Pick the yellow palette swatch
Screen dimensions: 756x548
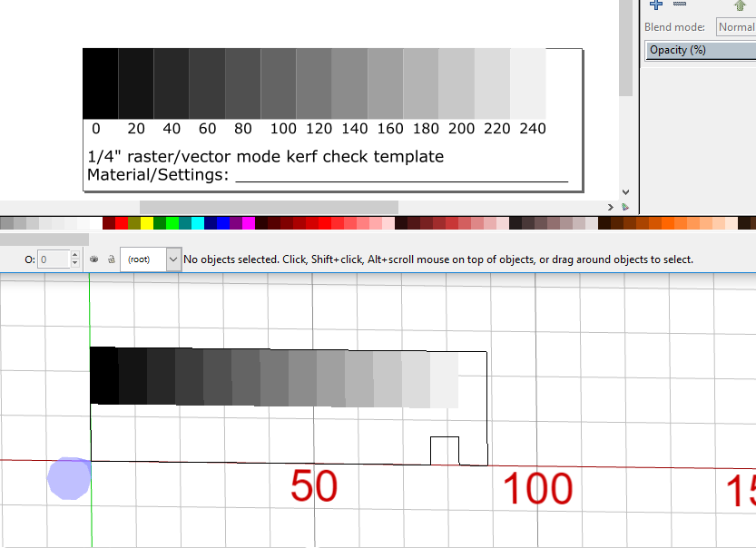(x=147, y=223)
